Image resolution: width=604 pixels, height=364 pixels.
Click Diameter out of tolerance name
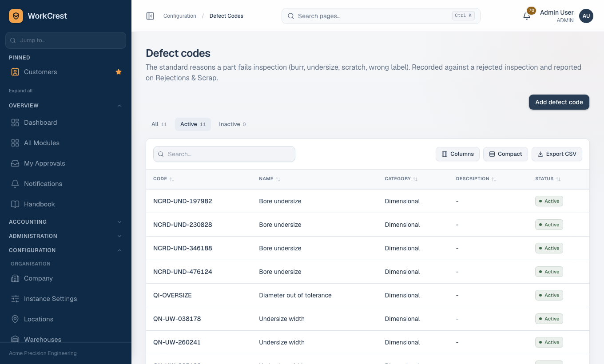pyautogui.click(x=295, y=295)
